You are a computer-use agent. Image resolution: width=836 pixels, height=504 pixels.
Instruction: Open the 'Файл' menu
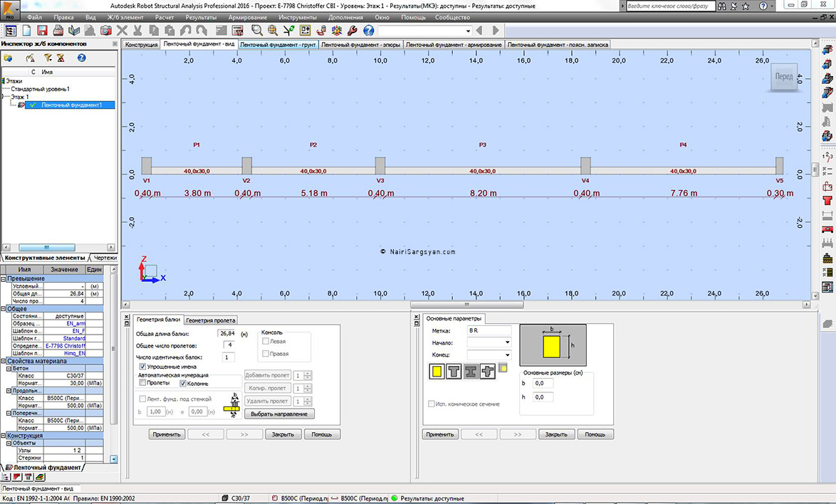[x=35, y=17]
